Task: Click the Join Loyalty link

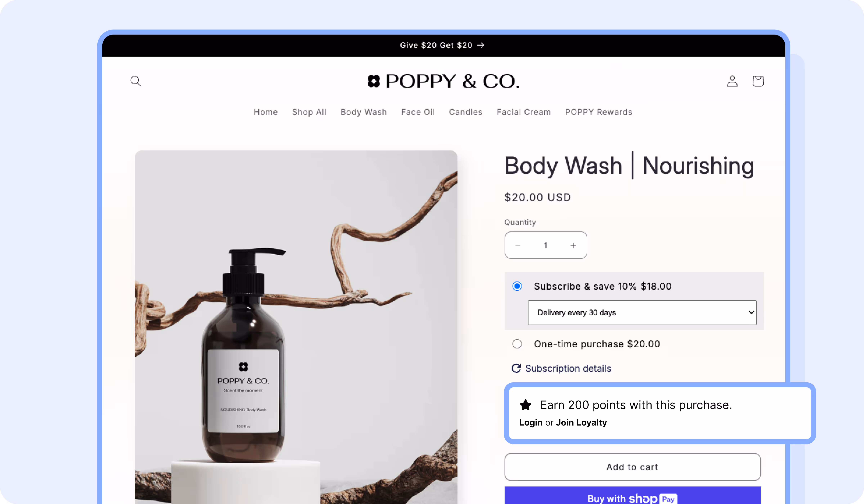Action: tap(581, 422)
